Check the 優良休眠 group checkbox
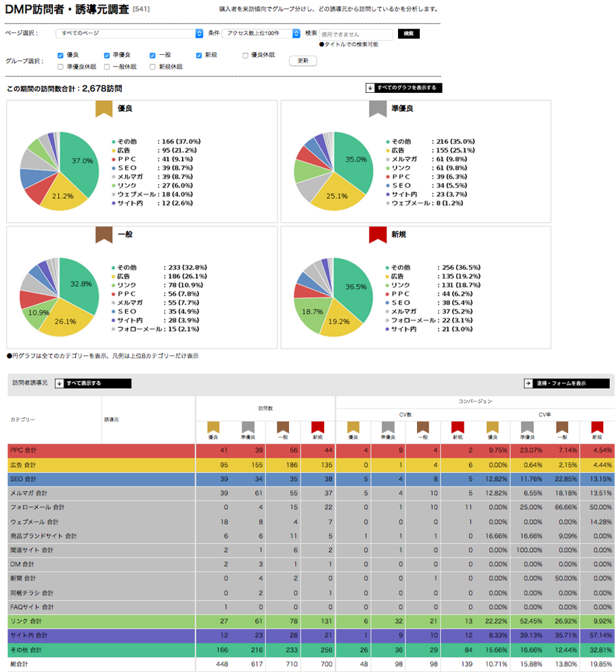 point(245,56)
